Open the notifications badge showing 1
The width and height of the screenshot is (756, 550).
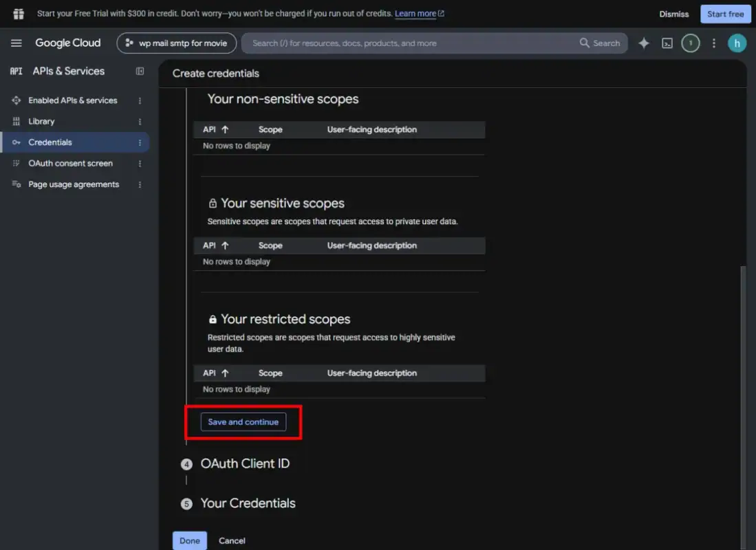[690, 43]
